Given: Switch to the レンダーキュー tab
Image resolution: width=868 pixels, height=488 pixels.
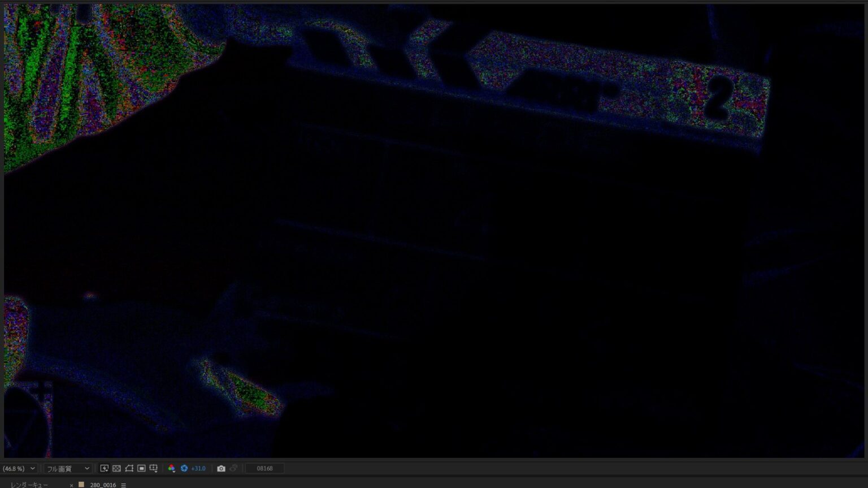Looking at the screenshot, I should tap(29, 485).
